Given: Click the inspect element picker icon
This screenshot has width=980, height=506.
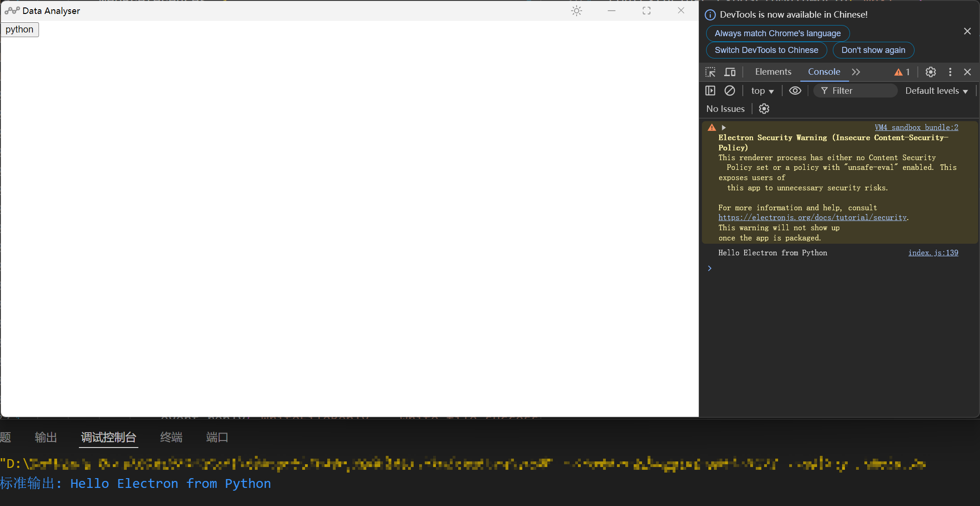Looking at the screenshot, I should tap(710, 72).
